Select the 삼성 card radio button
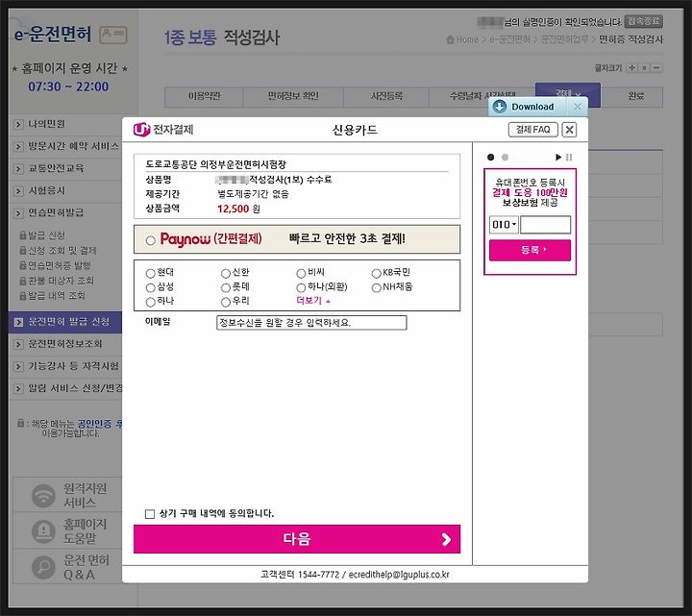This screenshot has width=692, height=616. coord(150,287)
